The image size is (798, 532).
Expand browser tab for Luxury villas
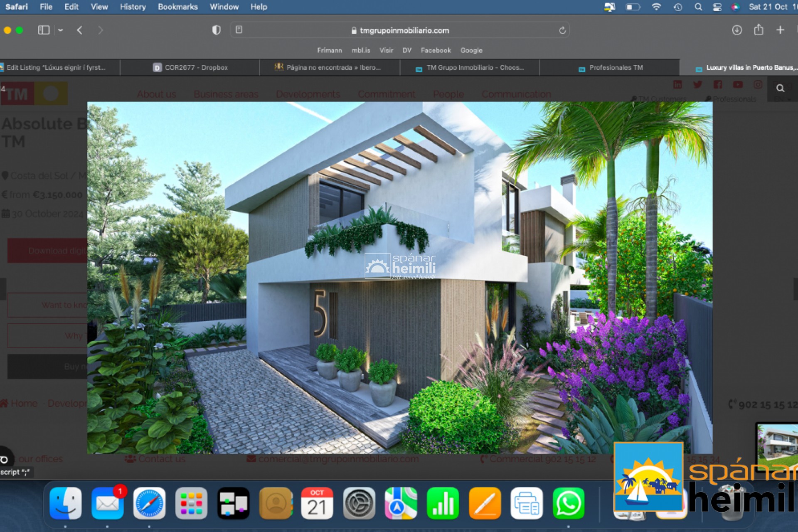click(x=745, y=67)
